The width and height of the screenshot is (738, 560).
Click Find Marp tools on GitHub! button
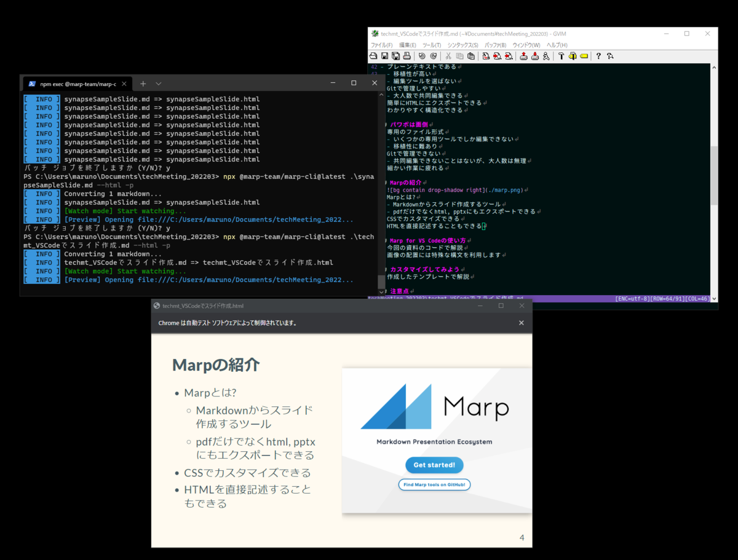pos(434,484)
